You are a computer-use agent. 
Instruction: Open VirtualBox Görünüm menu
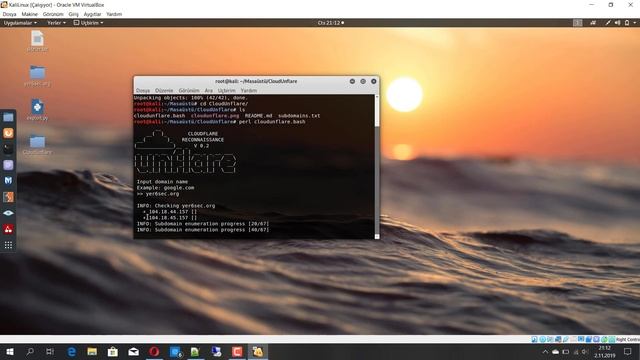click(53, 14)
